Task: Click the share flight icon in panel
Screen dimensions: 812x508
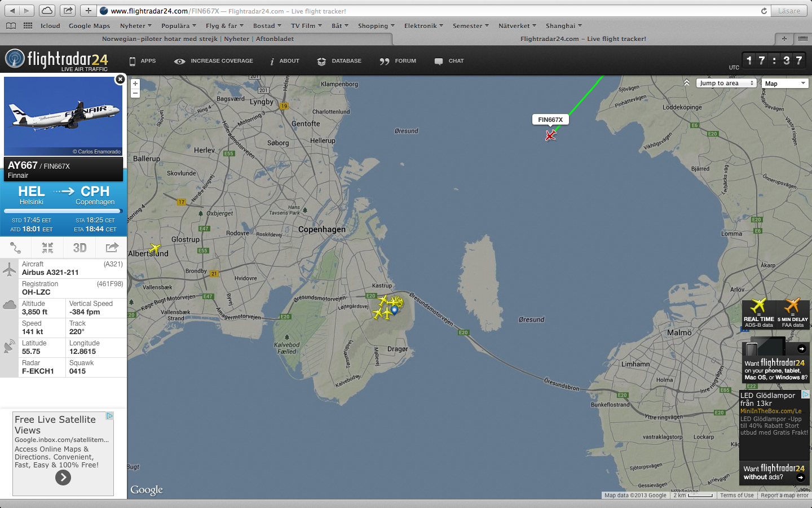Action: (112, 248)
